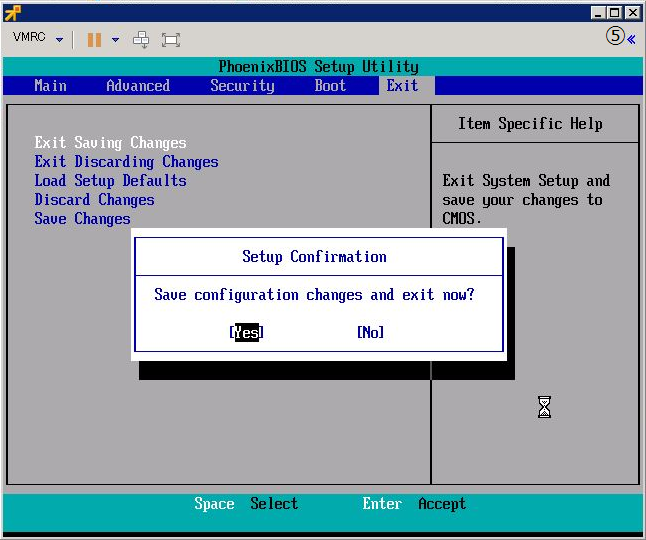
Task: Open the Advanced BIOS tab
Action: 138,86
